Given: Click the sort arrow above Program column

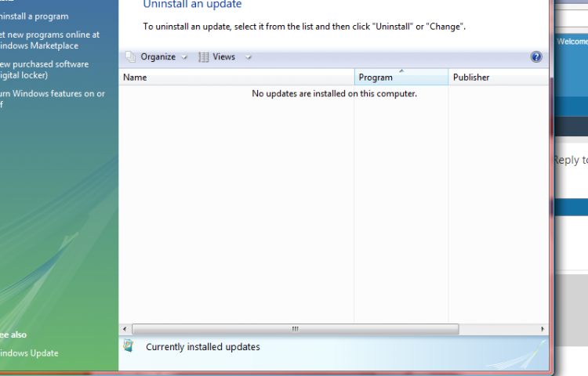Looking at the screenshot, I should pos(401,71).
